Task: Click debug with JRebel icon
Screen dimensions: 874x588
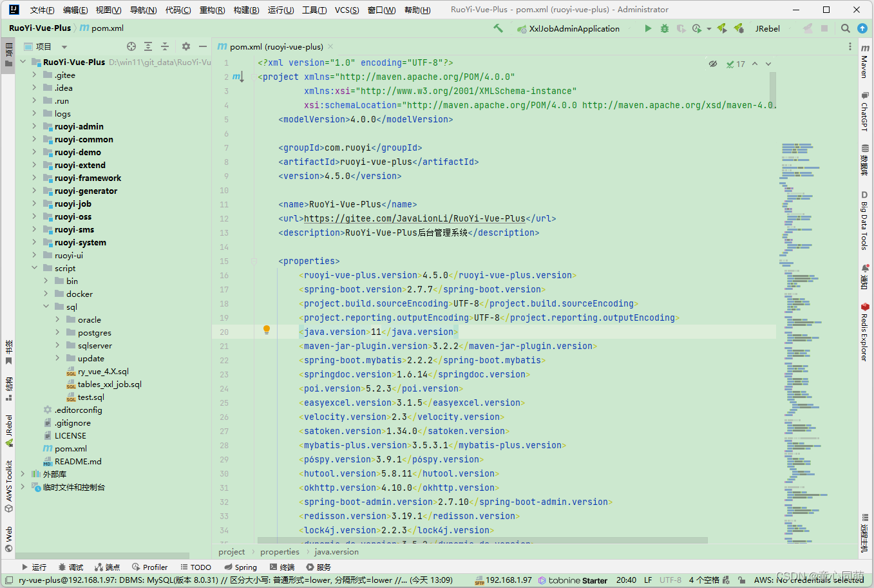Action: [x=739, y=28]
